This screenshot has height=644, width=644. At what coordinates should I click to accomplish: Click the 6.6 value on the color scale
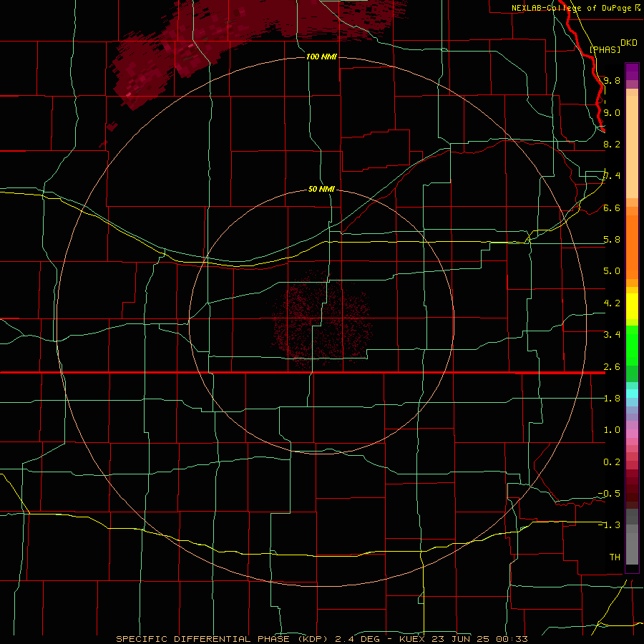pos(612,208)
